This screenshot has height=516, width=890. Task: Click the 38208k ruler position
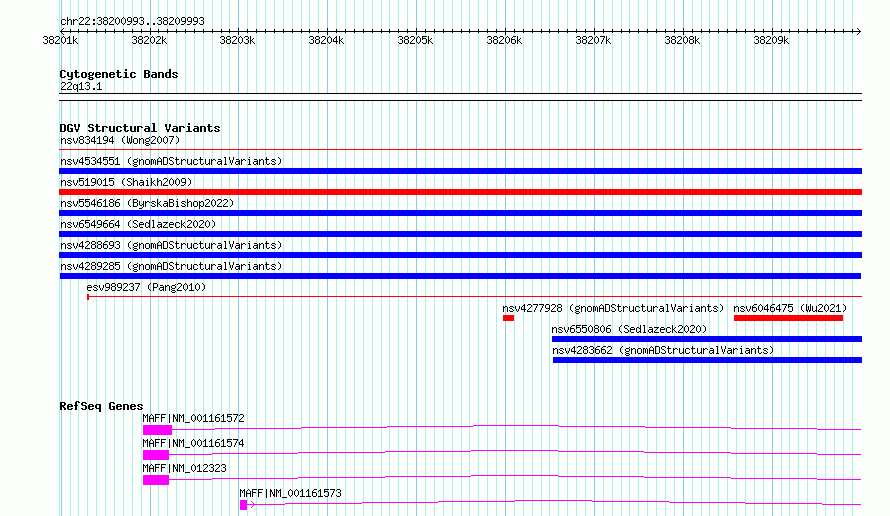pos(682,40)
